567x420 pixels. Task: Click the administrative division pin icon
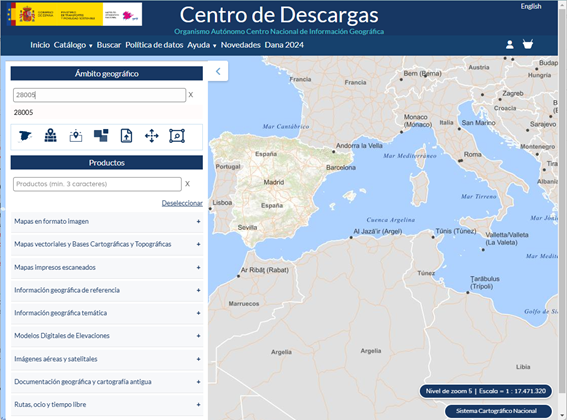point(51,136)
